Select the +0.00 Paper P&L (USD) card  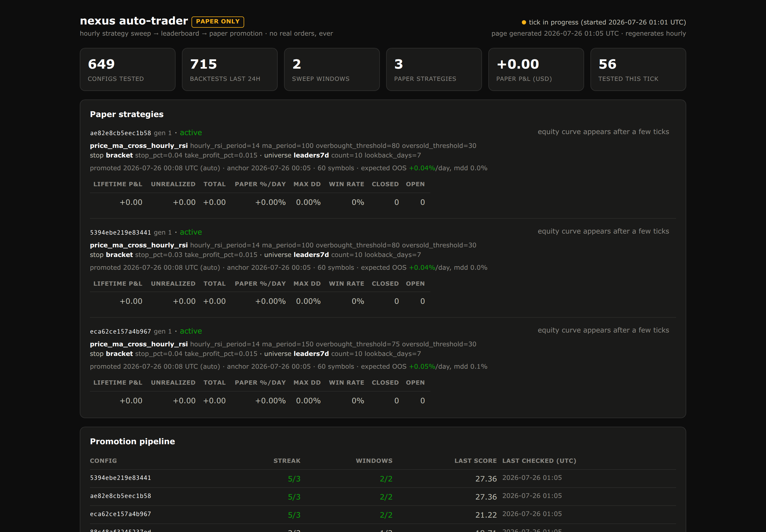pos(536,69)
